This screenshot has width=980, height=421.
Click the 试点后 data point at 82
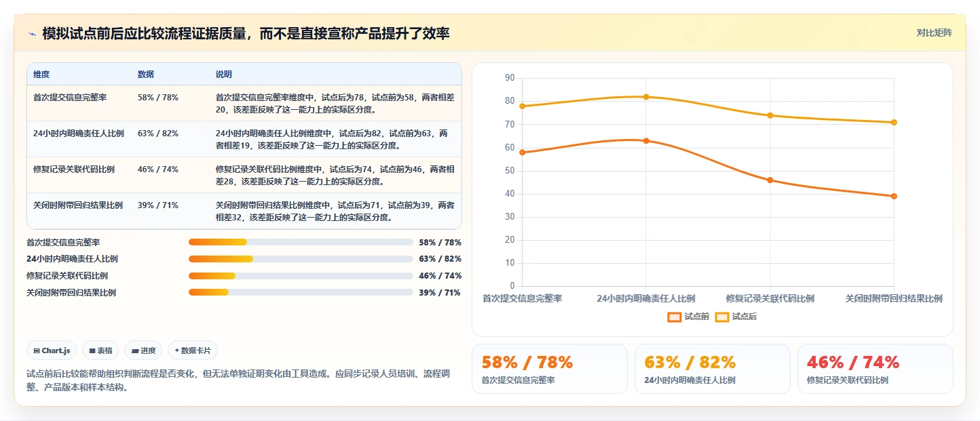click(646, 97)
